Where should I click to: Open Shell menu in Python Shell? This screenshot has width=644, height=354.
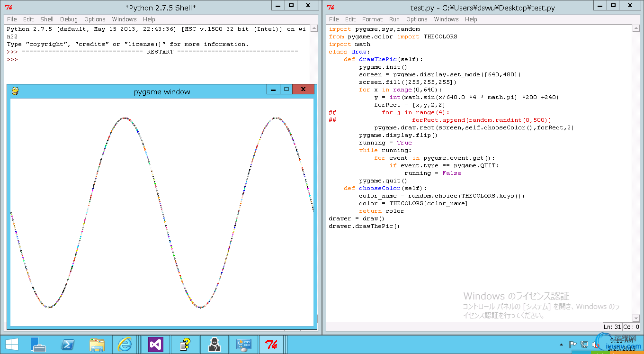coord(47,19)
